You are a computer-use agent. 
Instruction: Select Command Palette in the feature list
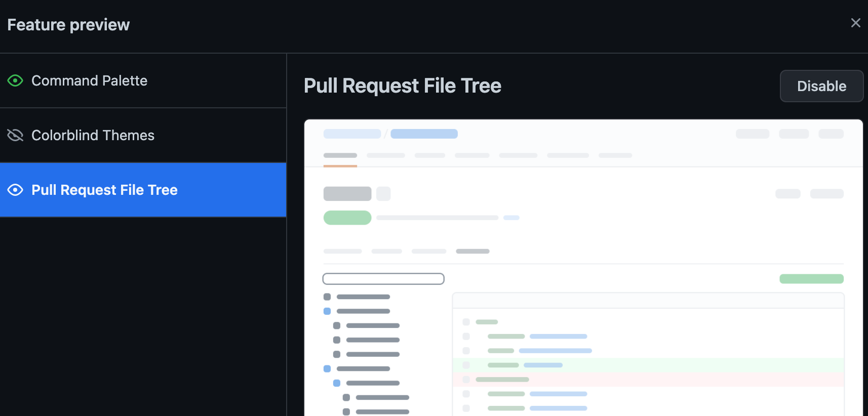click(143, 80)
